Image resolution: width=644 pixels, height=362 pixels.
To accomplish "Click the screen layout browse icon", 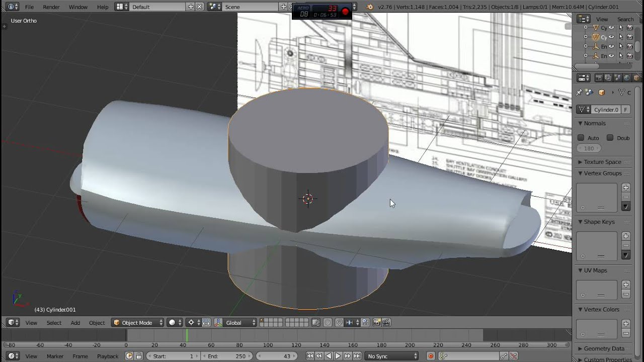I will [x=121, y=7].
